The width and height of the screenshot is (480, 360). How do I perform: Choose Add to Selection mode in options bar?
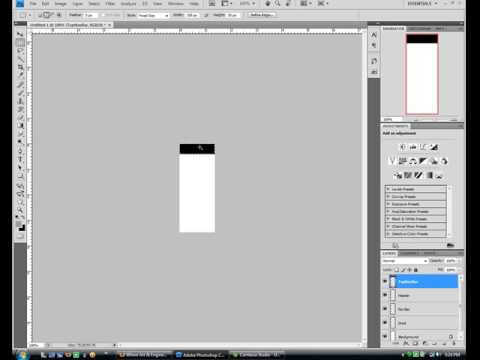(46, 15)
